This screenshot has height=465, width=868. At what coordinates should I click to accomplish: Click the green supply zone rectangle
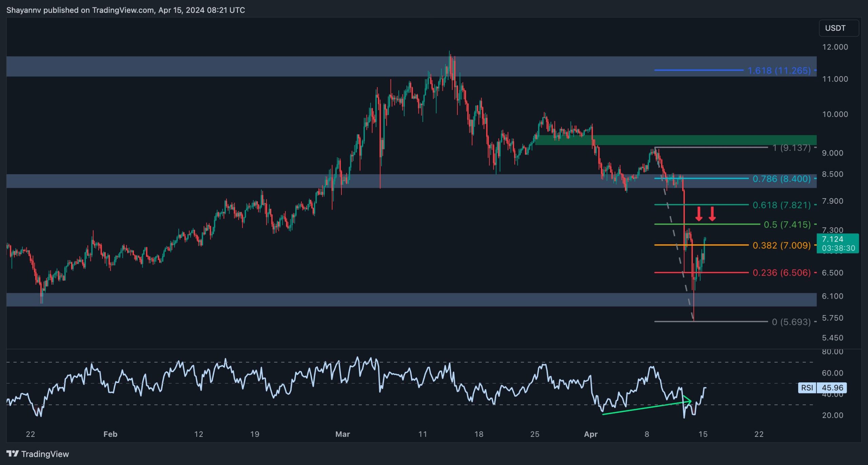(x=676, y=140)
